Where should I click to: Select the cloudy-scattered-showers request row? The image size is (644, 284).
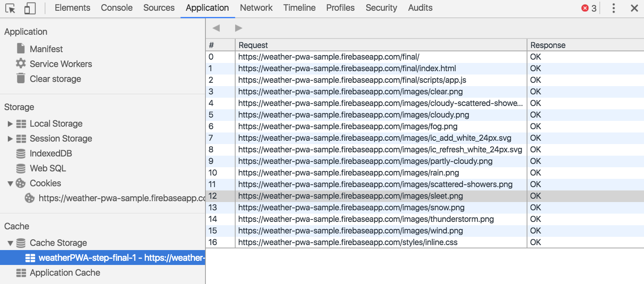click(x=425, y=103)
